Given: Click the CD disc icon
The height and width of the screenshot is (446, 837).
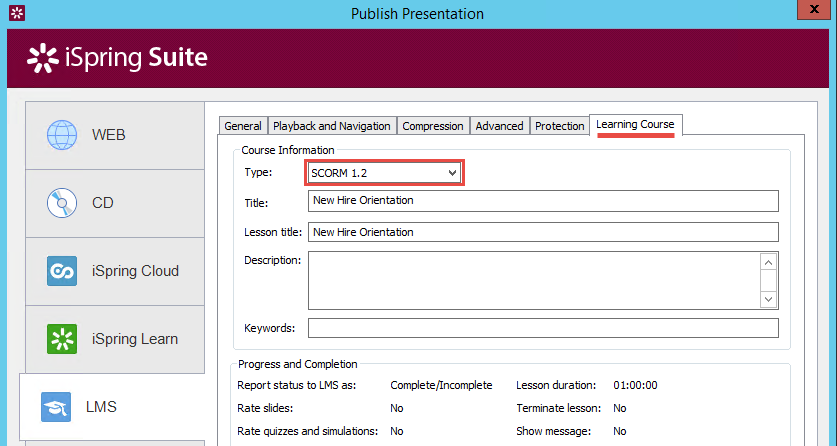Looking at the screenshot, I should (x=62, y=203).
